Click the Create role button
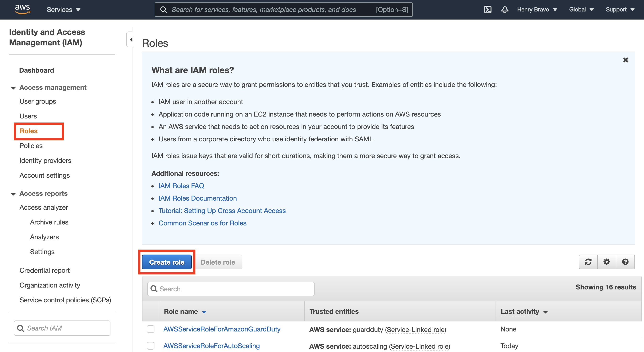Screen dimensions: 644x352 point(167,262)
